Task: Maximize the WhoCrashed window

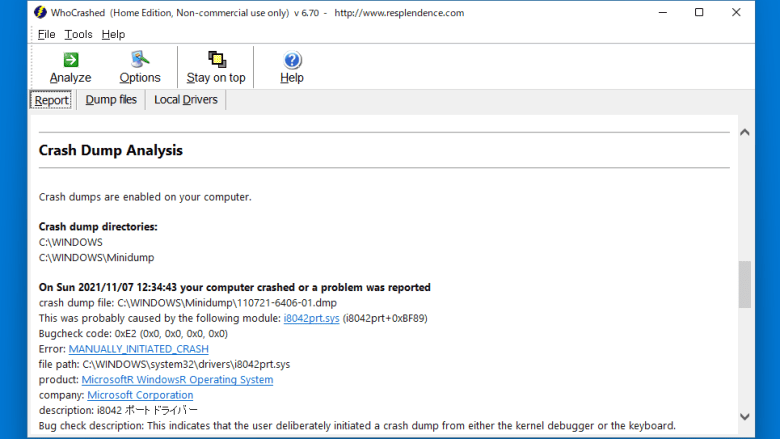Action: 699,12
